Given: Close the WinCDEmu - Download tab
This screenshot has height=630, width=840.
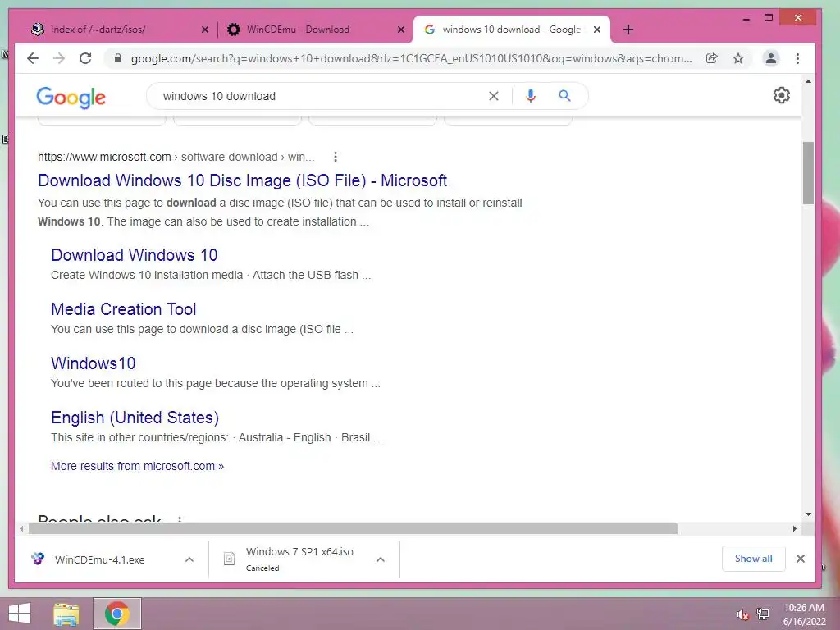Looking at the screenshot, I should point(400,30).
